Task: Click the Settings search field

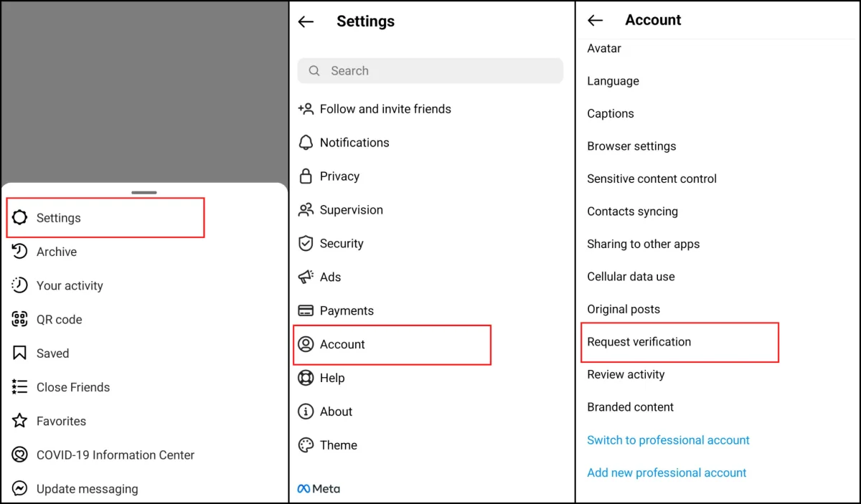Action: [430, 71]
